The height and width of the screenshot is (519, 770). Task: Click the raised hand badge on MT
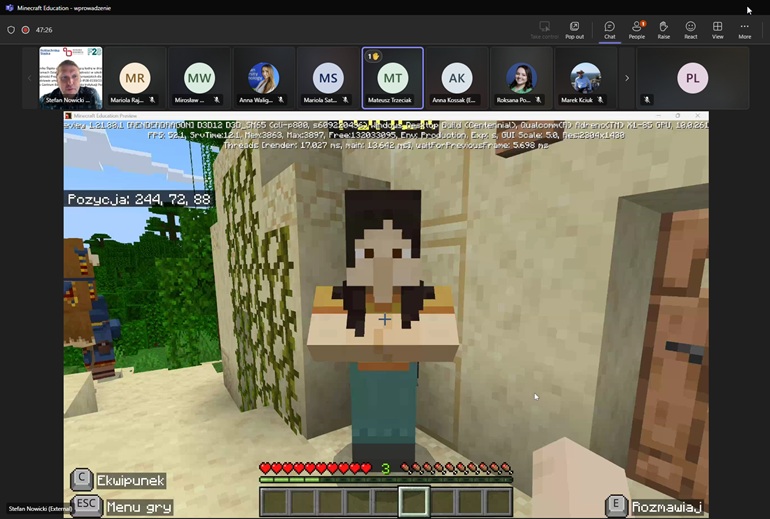[x=373, y=56]
